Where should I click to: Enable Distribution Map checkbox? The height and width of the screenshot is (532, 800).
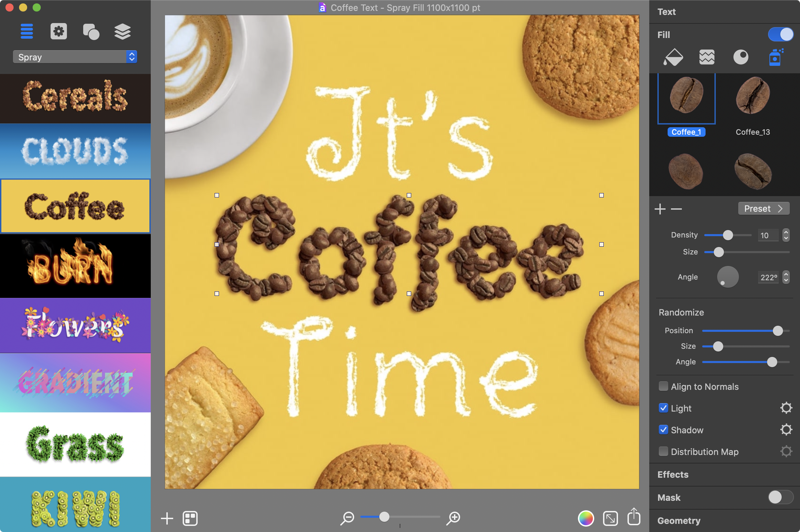[663, 451]
